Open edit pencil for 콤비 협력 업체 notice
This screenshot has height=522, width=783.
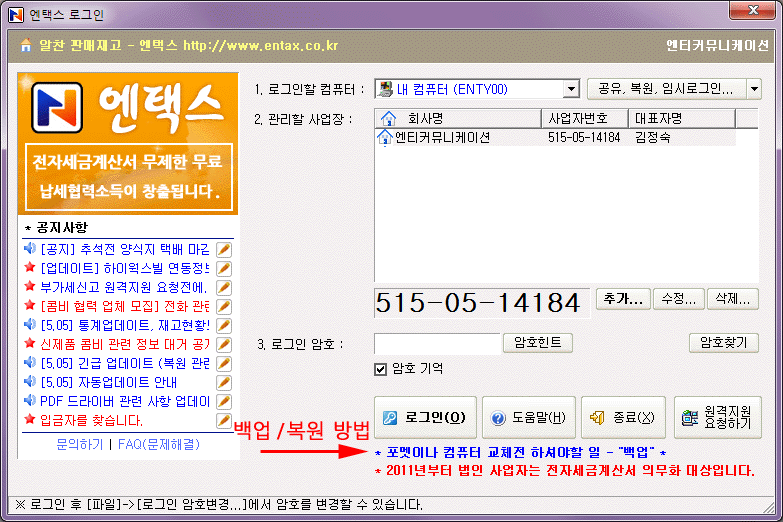coord(224,306)
